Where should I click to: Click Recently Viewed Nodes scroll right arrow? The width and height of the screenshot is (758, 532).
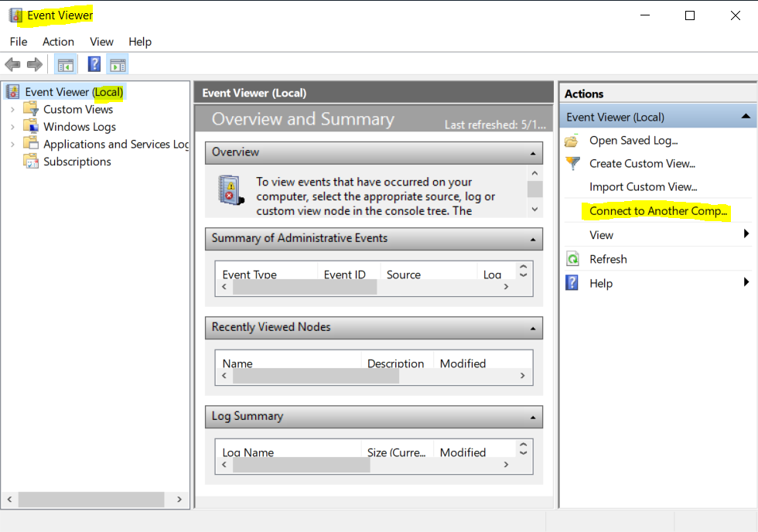(x=523, y=376)
